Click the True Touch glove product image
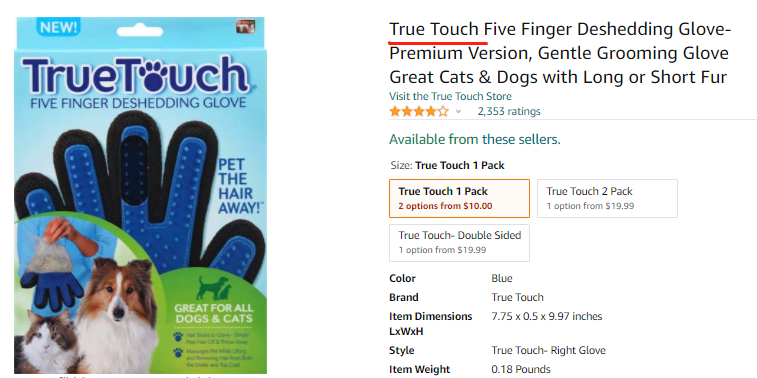This screenshot has height=378, width=757. pyautogui.click(x=140, y=196)
